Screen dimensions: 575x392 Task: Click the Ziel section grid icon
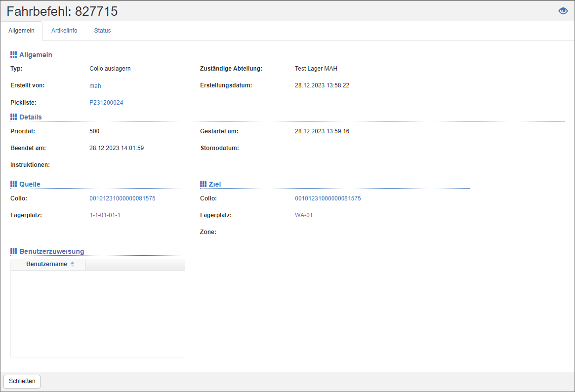pos(203,184)
